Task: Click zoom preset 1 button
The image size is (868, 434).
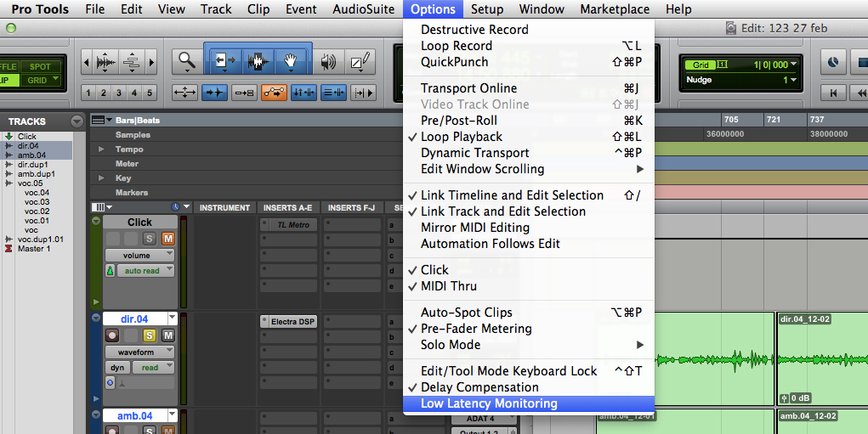Action: (88, 93)
